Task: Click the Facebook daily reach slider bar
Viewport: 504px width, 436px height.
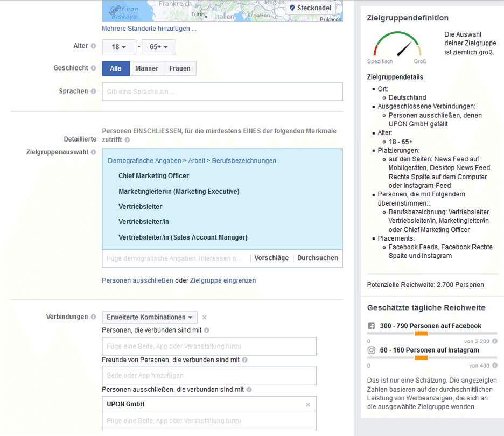Action: (x=421, y=334)
